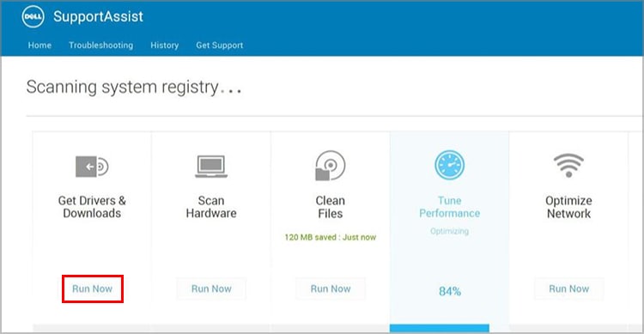Click the Dell logo icon

click(33, 16)
